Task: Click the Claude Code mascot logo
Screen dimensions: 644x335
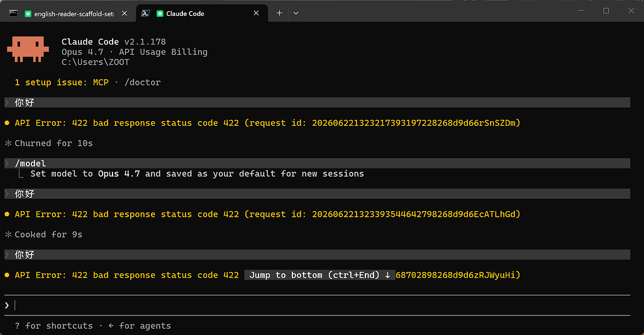Action: [28, 49]
